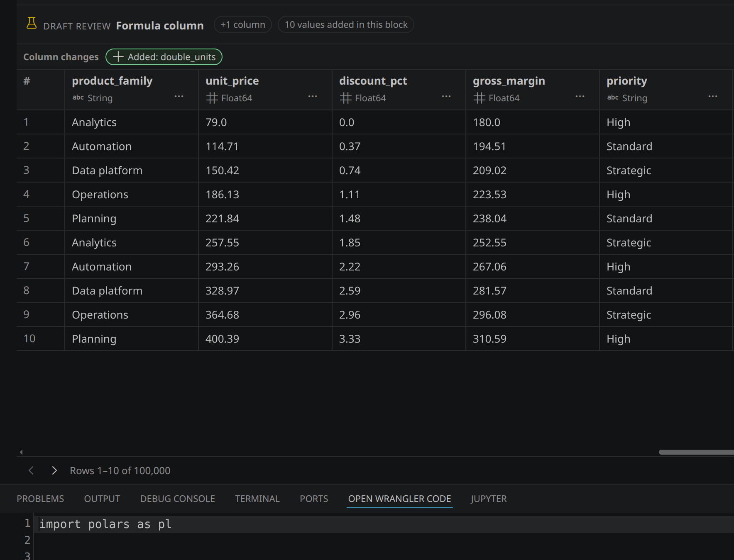Click discount_pct cell 1.11
The image size is (734, 560).
tap(399, 194)
